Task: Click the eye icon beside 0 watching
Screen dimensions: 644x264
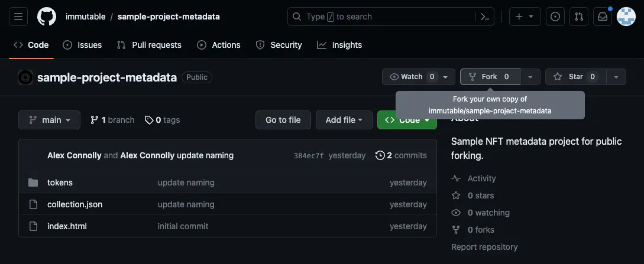Action: (x=456, y=213)
